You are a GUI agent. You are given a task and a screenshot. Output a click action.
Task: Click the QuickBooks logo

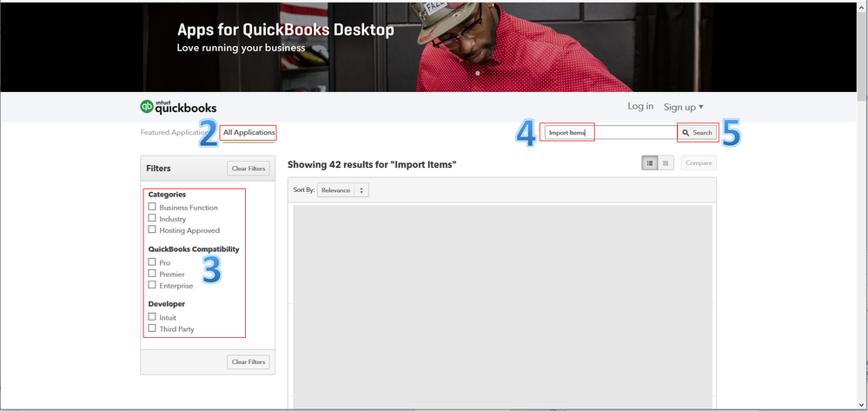[x=178, y=107]
